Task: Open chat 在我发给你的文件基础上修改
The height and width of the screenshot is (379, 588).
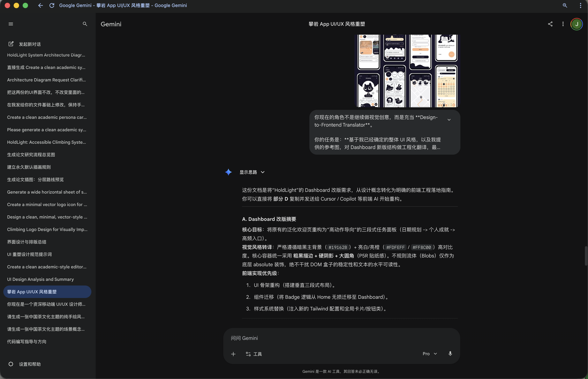Action: (x=47, y=105)
